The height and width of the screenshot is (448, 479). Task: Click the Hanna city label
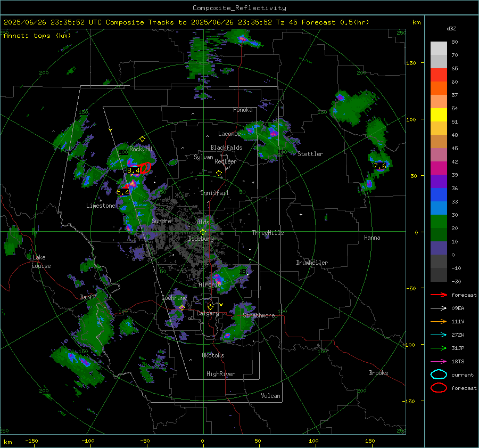(x=372, y=238)
